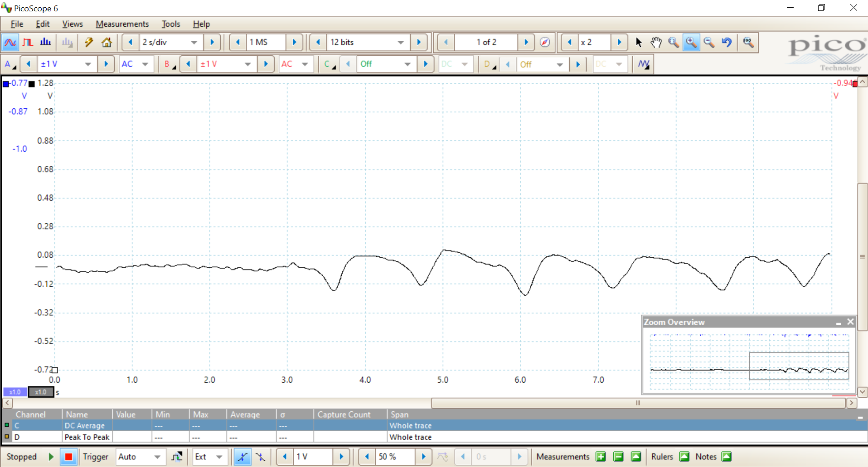The height and width of the screenshot is (467, 868).
Task: Open the Channel A AC coupling dropdown
Action: tap(145, 64)
